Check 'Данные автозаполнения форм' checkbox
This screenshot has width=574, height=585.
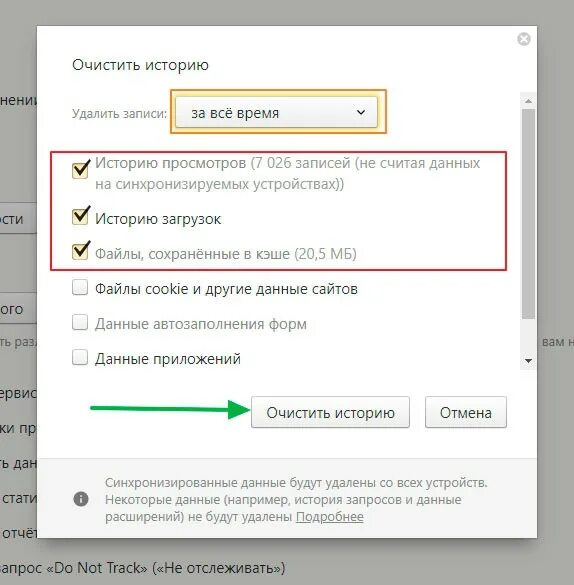click(x=80, y=322)
